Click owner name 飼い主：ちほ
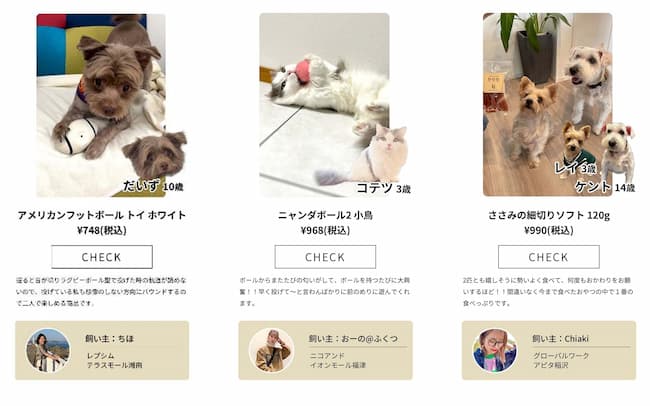This screenshot has height=406, width=650. tap(110, 339)
